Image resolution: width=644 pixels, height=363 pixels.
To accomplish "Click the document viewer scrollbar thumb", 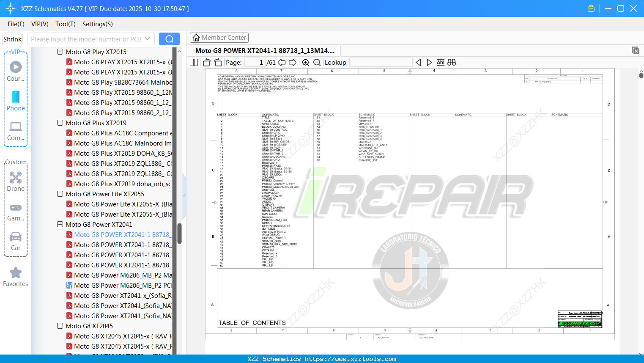I will point(641,76).
